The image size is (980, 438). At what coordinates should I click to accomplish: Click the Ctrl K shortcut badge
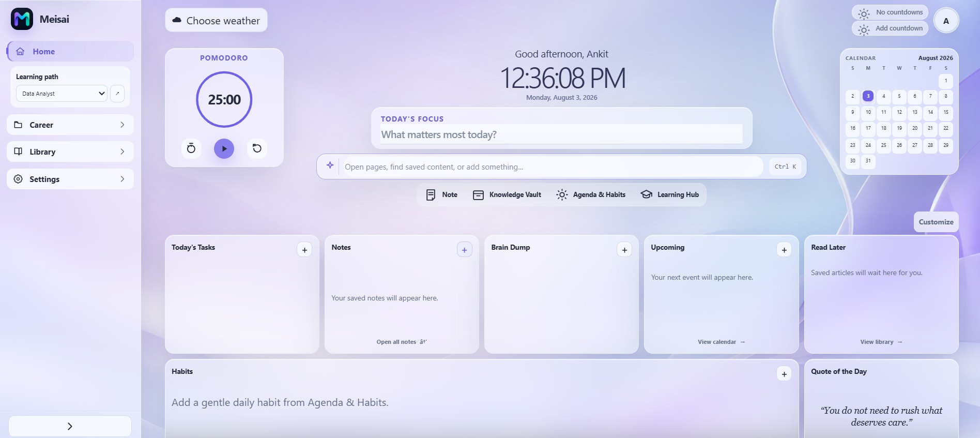785,167
